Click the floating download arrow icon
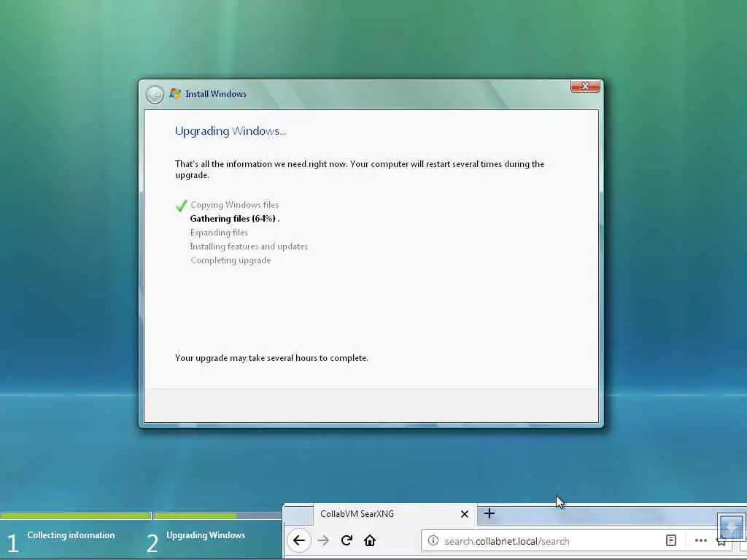Image resolution: width=747 pixels, height=560 pixels. [731, 526]
